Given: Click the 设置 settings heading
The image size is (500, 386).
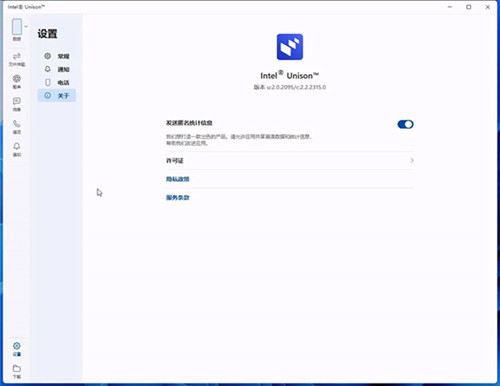Looking at the screenshot, I should coord(47,34).
